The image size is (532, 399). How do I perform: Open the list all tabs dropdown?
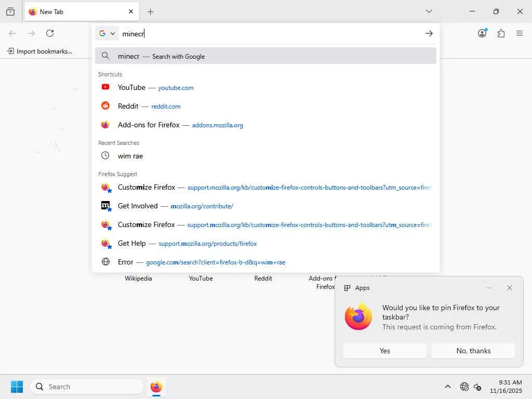click(429, 11)
